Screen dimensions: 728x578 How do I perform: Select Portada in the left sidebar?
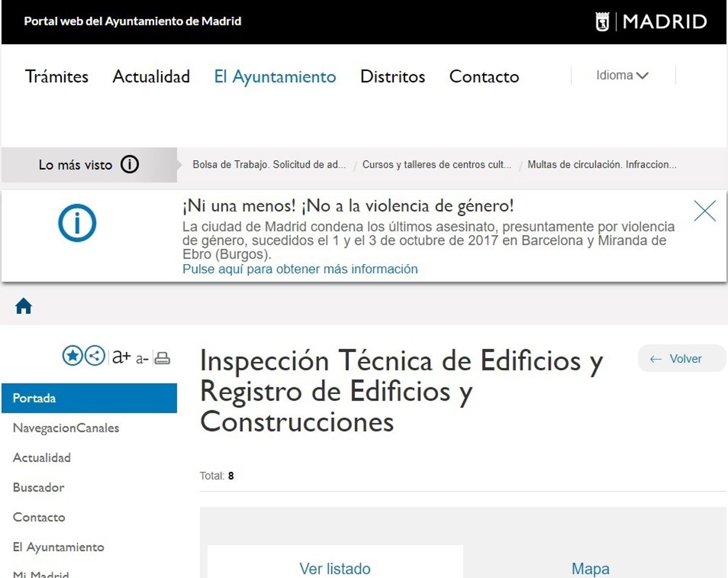click(x=89, y=398)
